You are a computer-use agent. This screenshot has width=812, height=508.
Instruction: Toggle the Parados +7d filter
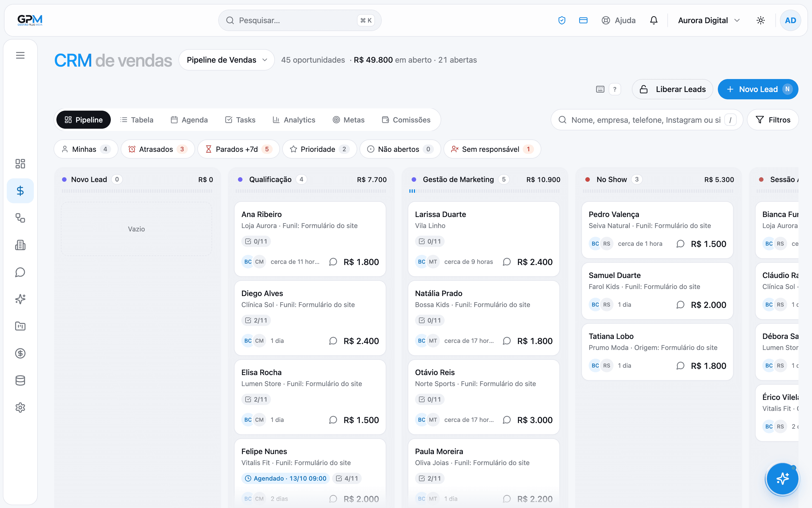coord(239,149)
